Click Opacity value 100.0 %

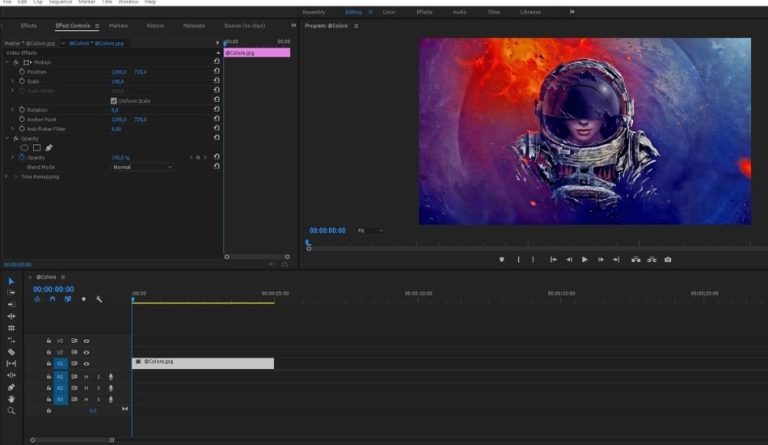[x=120, y=158]
